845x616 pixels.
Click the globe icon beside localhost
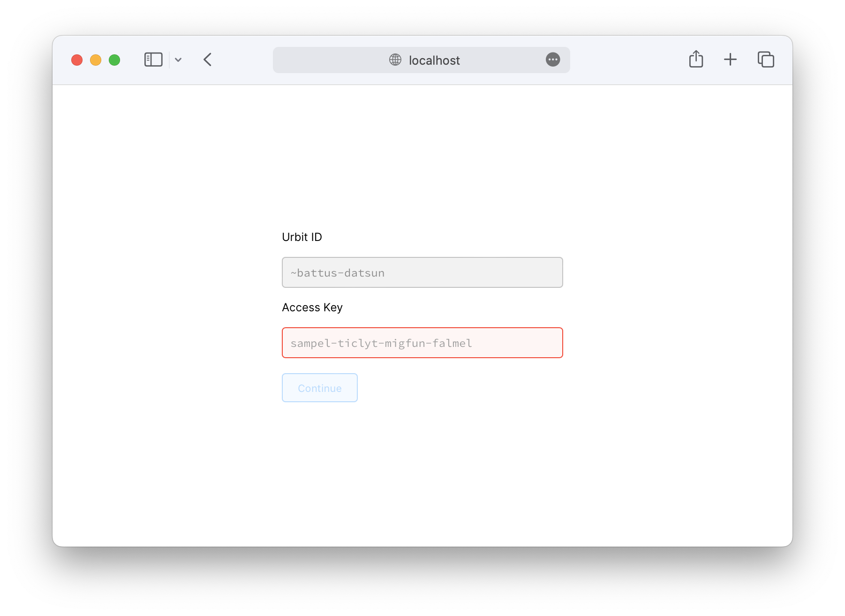point(395,60)
